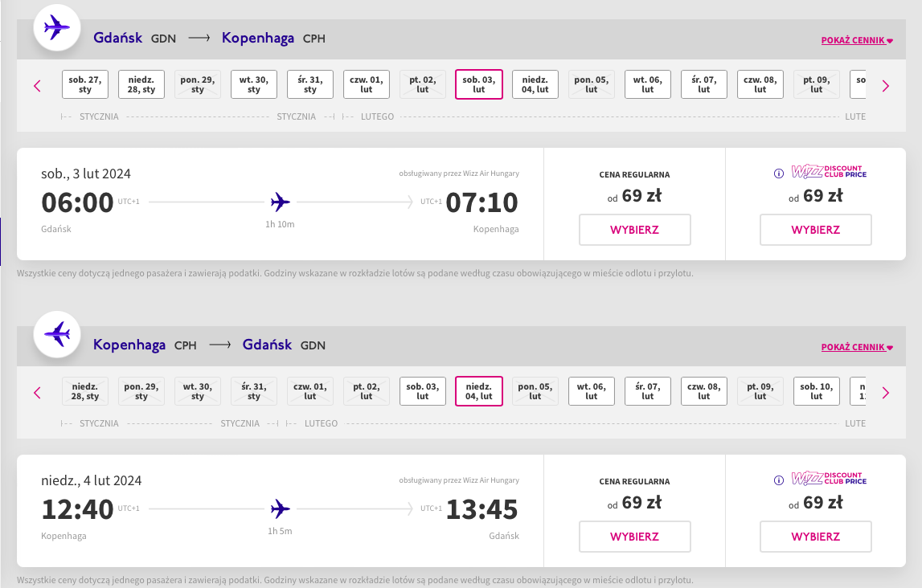Expand POKAŻ CENNIK for Kopenhaga to Gdańsk
Viewport: 922px width, 588px height.
click(857, 346)
